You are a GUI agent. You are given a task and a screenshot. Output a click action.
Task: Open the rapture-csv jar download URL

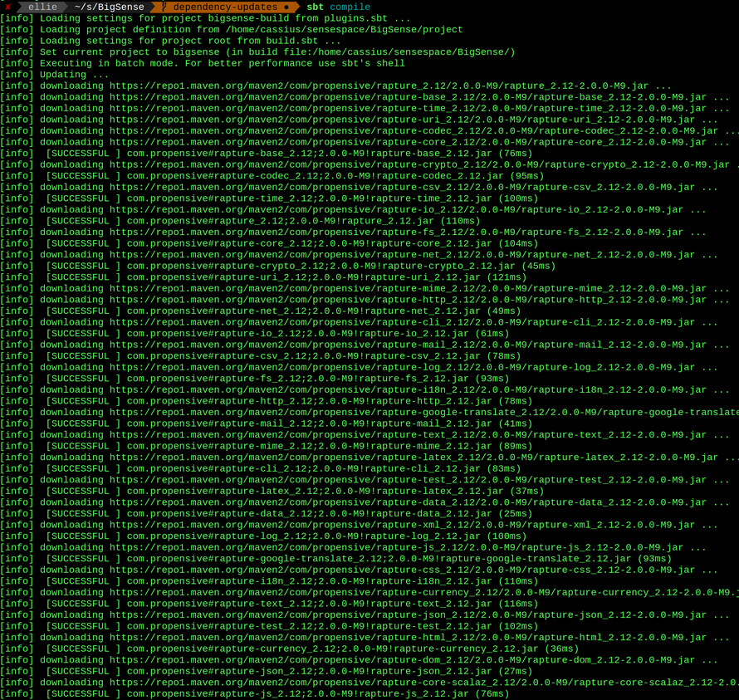tap(402, 187)
